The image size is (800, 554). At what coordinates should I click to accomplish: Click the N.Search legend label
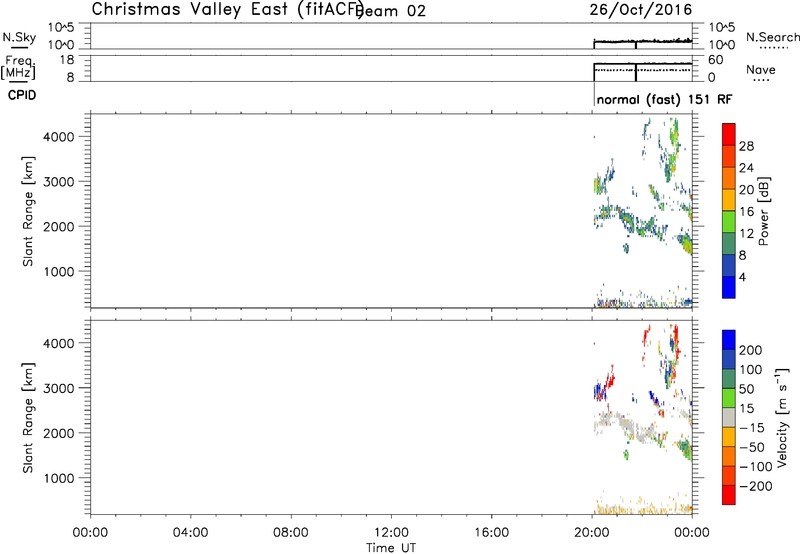click(772, 37)
